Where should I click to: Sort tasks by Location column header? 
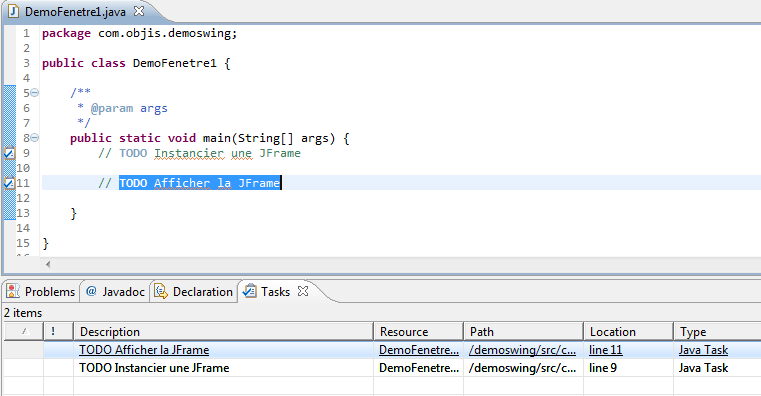628,331
